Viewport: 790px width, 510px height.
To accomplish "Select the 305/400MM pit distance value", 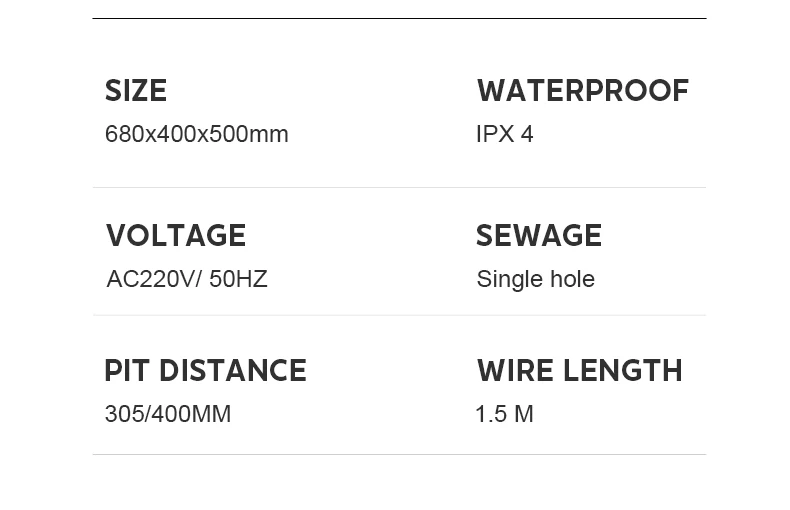I will tap(167, 414).
